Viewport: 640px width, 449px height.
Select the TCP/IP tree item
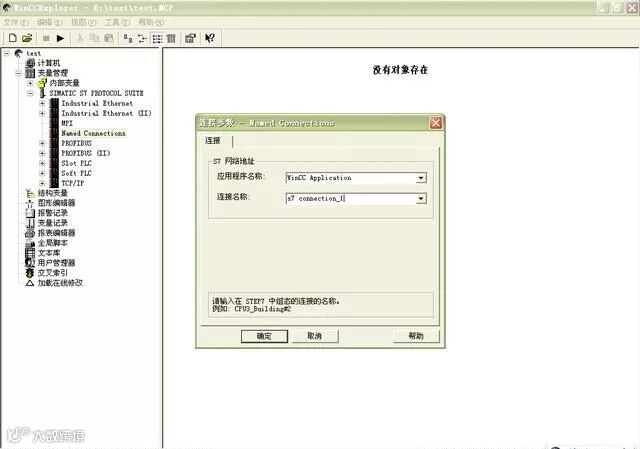(73, 183)
